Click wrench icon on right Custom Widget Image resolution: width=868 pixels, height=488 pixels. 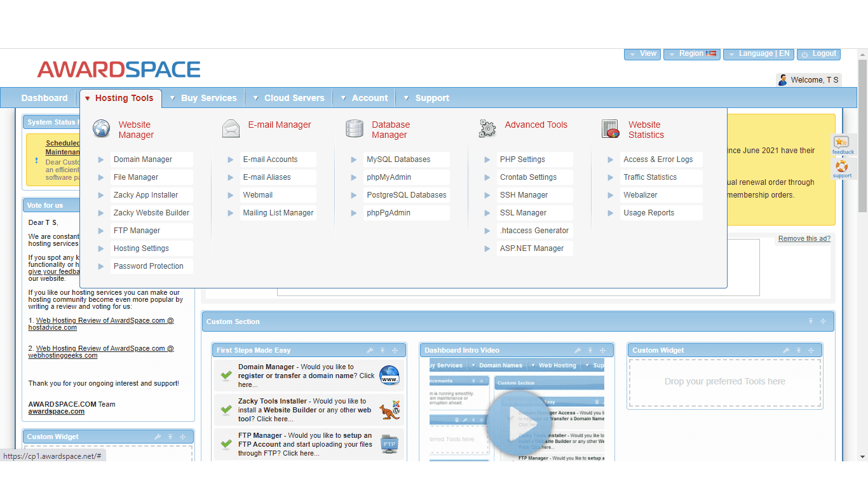[786, 351]
